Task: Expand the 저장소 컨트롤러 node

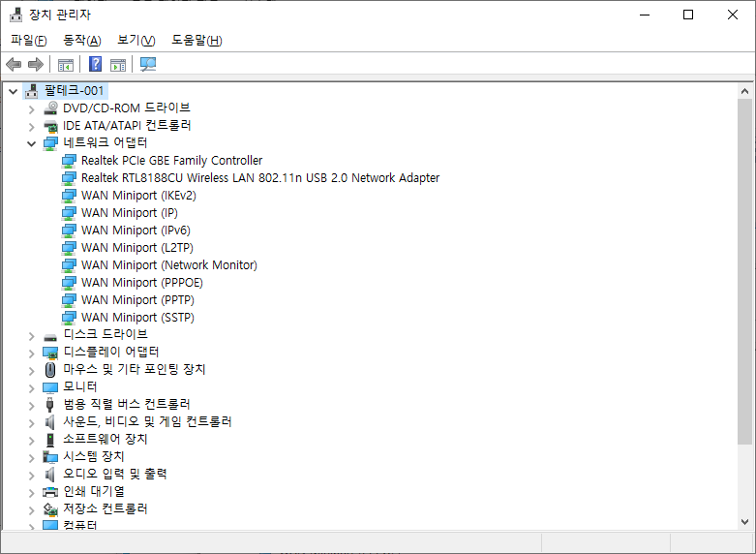Action: click(32, 509)
